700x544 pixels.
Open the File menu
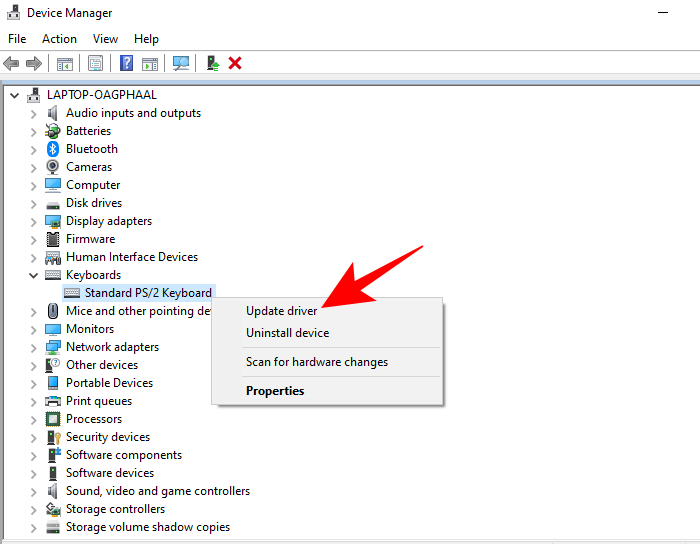(x=17, y=39)
